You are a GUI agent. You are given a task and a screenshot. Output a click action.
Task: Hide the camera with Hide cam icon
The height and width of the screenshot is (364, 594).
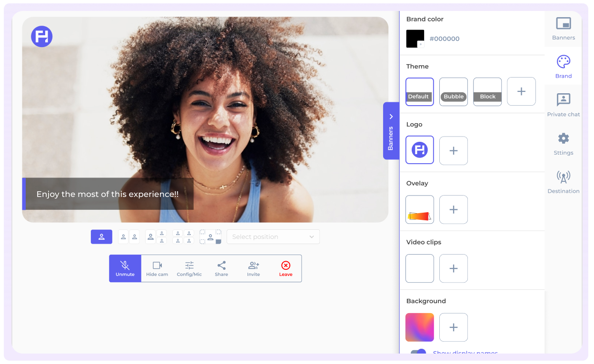[157, 266]
